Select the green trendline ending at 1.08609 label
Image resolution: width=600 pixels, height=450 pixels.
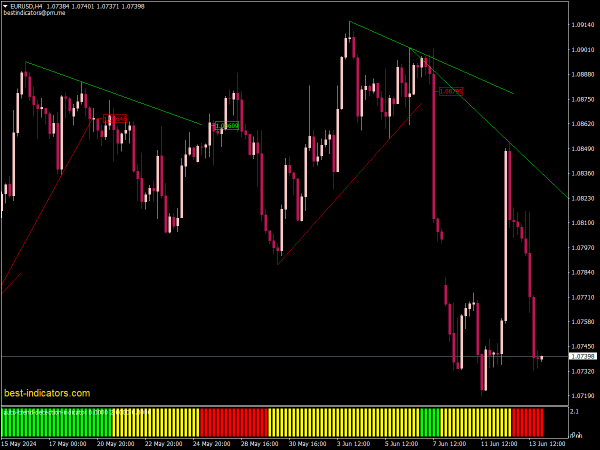pos(113,93)
